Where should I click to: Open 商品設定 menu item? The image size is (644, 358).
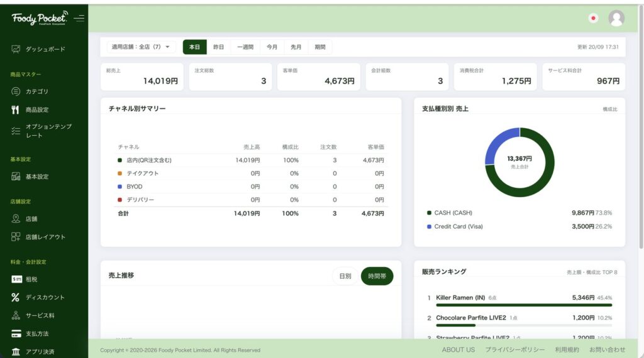[x=37, y=110]
